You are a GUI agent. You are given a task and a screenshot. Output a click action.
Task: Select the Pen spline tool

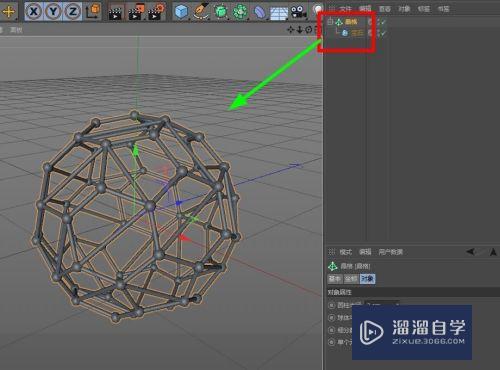point(201,11)
